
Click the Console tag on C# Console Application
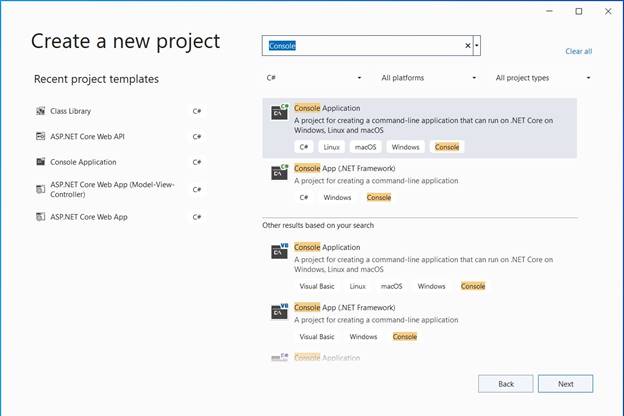[447, 147]
